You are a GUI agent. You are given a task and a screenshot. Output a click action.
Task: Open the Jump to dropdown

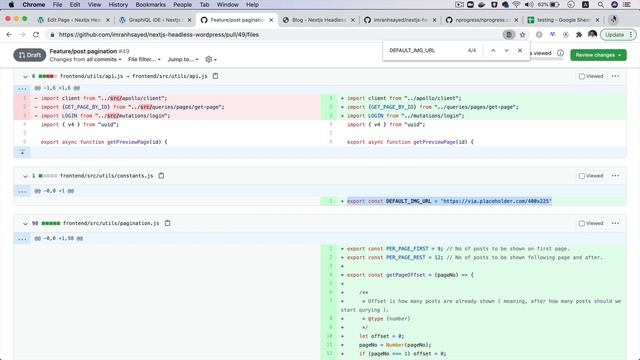pos(183,59)
